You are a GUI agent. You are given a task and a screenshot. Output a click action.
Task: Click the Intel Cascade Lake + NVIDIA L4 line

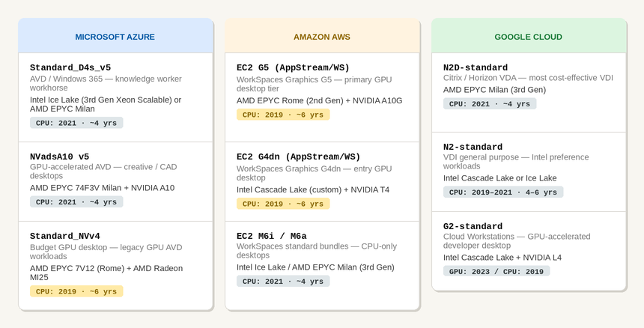click(x=502, y=258)
